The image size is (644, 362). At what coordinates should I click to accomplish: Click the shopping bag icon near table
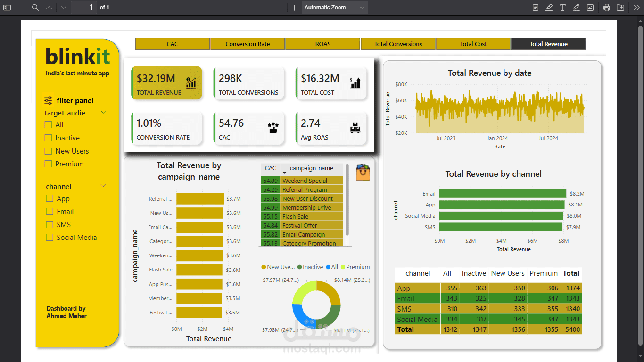click(x=363, y=173)
